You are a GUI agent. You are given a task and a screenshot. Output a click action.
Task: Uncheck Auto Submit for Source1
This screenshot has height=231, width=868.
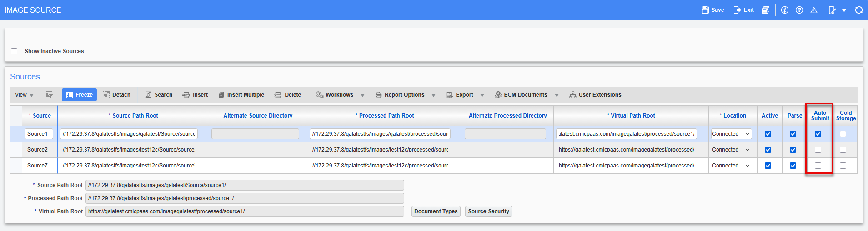click(818, 134)
